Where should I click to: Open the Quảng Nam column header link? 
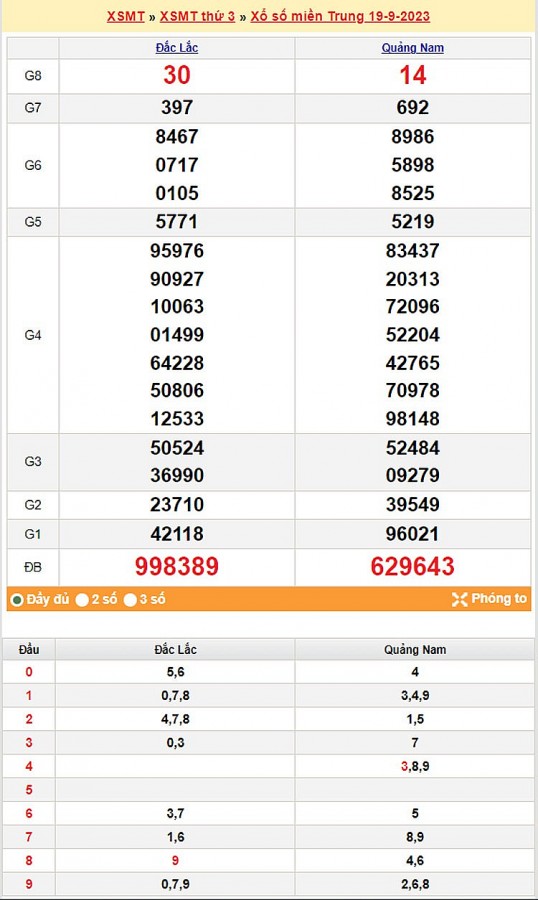point(413,48)
